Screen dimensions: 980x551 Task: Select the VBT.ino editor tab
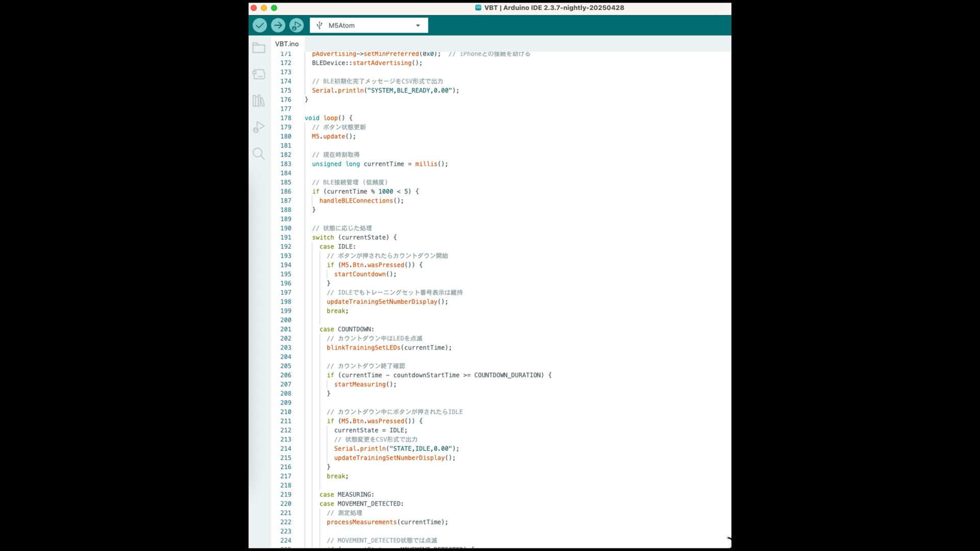[x=287, y=44]
